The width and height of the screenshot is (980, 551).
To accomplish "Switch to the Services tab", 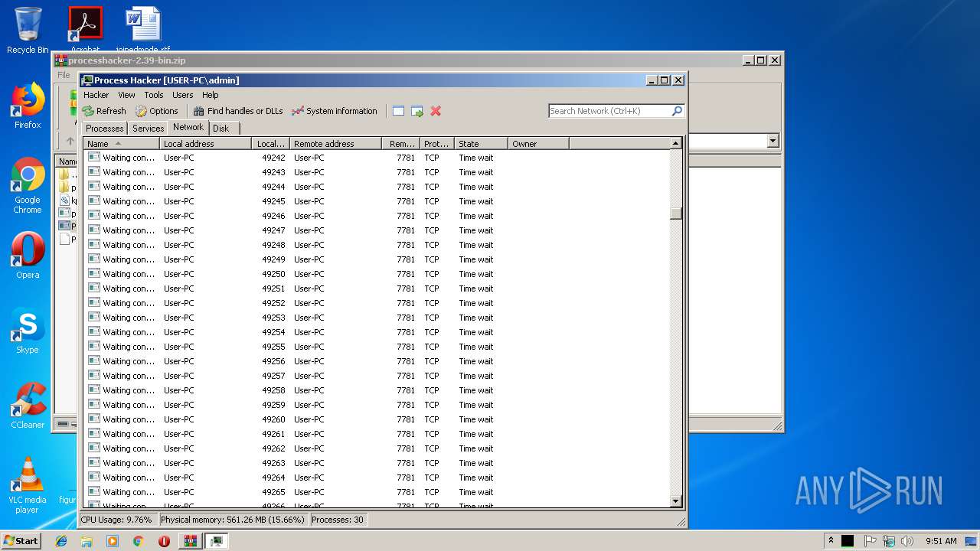I will click(x=148, y=129).
